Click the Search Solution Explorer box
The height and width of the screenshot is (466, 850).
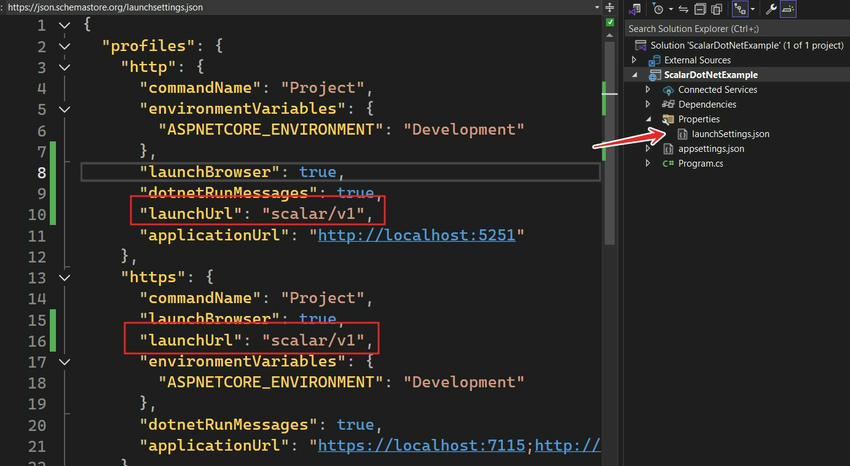coord(735,29)
